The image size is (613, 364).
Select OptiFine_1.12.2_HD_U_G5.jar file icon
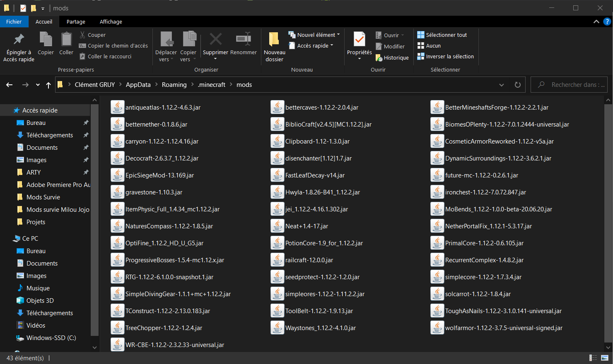pyautogui.click(x=118, y=243)
